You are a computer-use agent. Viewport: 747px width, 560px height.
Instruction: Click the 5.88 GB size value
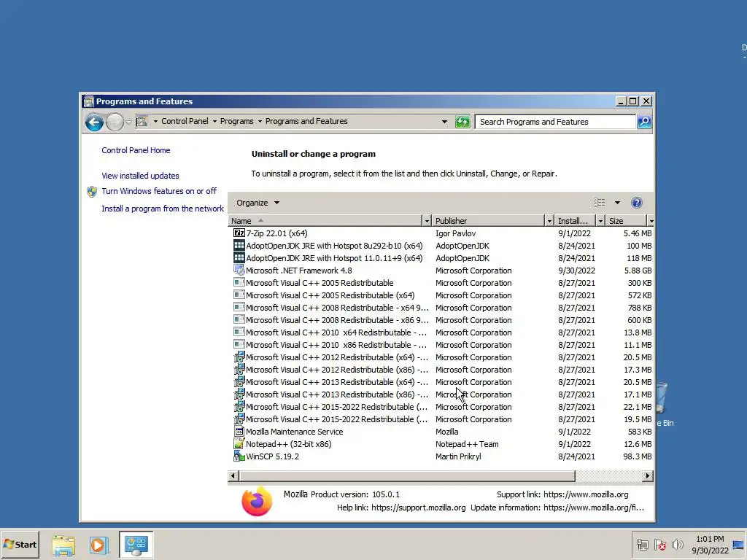[x=638, y=271]
